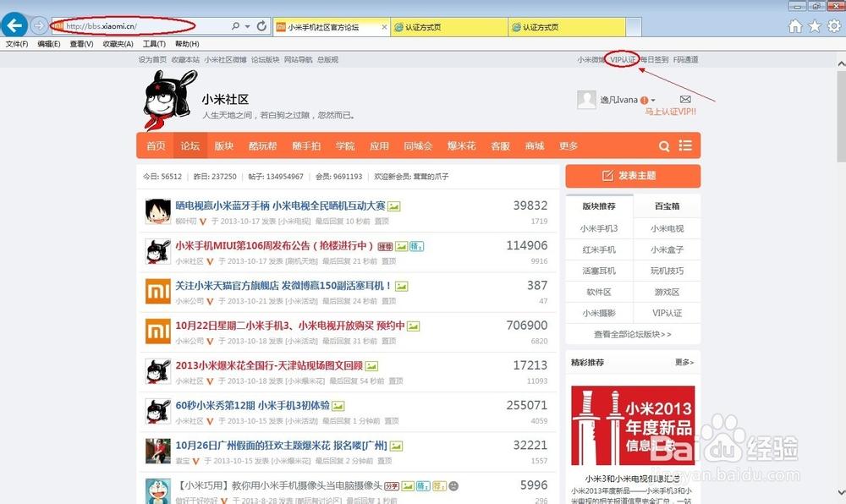Open the browser Home icon
This screenshot has width=846, height=504.
795,26
